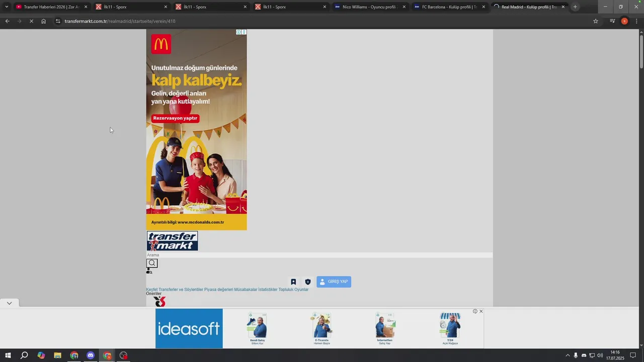The height and width of the screenshot is (362, 644).
Task: Show hidden system tray icons
Action: click(x=568, y=355)
